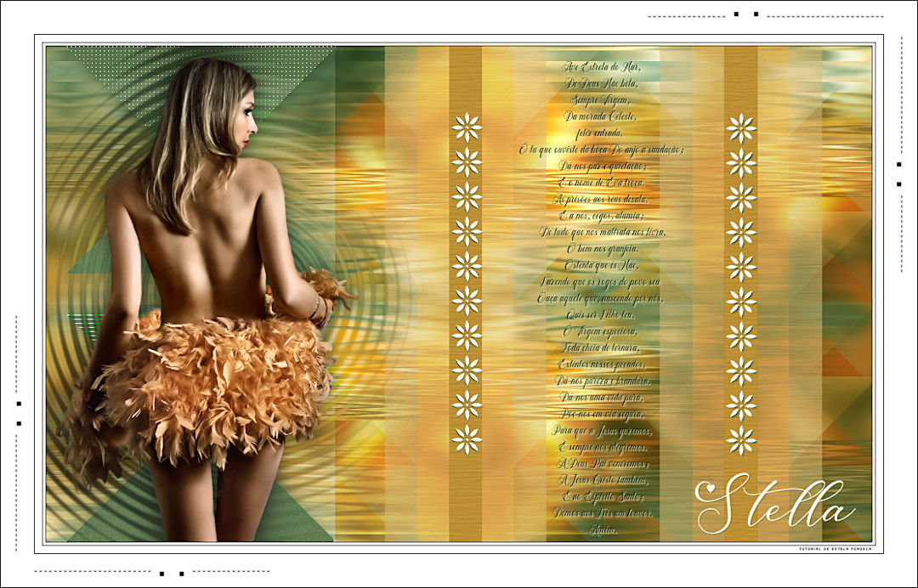
Task: Click the line "Ó Virgem especiosa,"
Action: (601, 331)
